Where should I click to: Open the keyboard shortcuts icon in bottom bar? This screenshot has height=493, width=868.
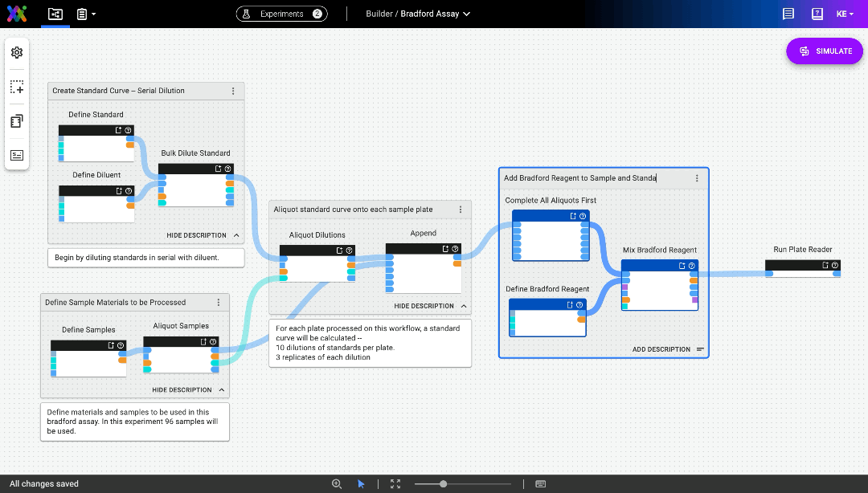540,483
